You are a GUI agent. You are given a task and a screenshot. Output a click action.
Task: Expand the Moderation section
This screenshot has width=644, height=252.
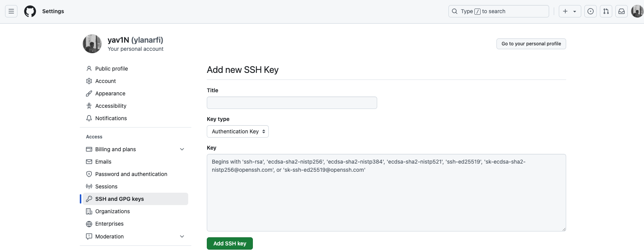click(182, 236)
